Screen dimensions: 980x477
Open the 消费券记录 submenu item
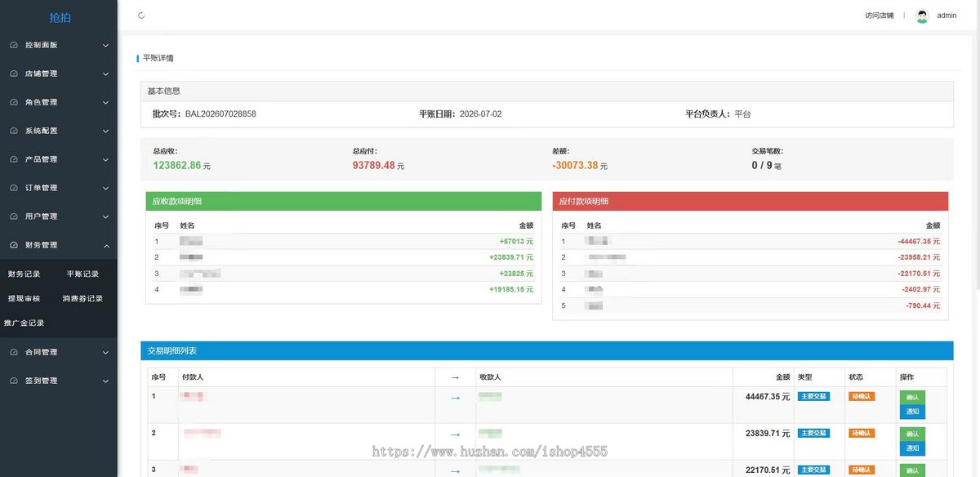pos(82,298)
